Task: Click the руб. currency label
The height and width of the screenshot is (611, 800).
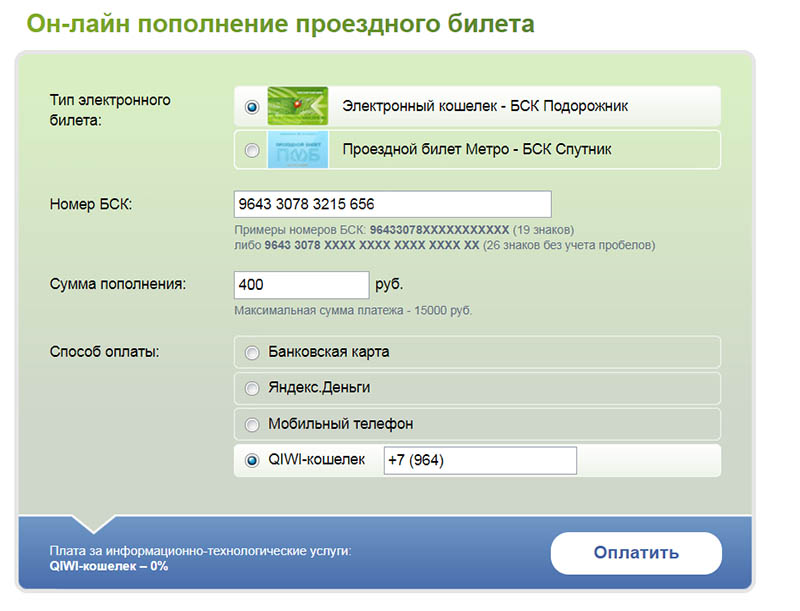Action: click(389, 284)
